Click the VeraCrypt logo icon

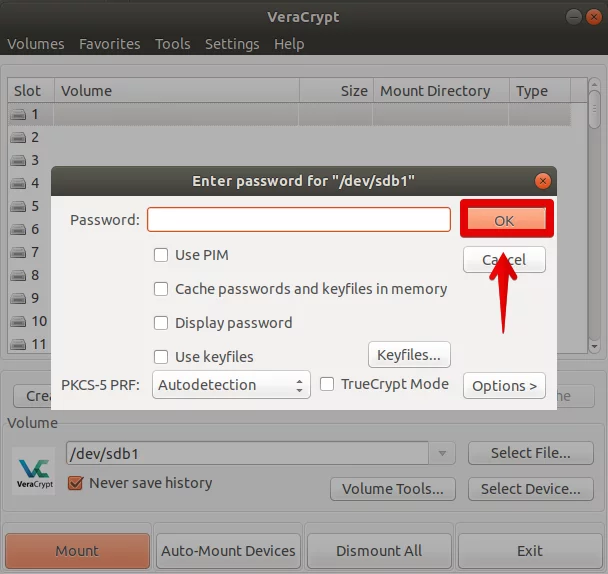click(34, 471)
